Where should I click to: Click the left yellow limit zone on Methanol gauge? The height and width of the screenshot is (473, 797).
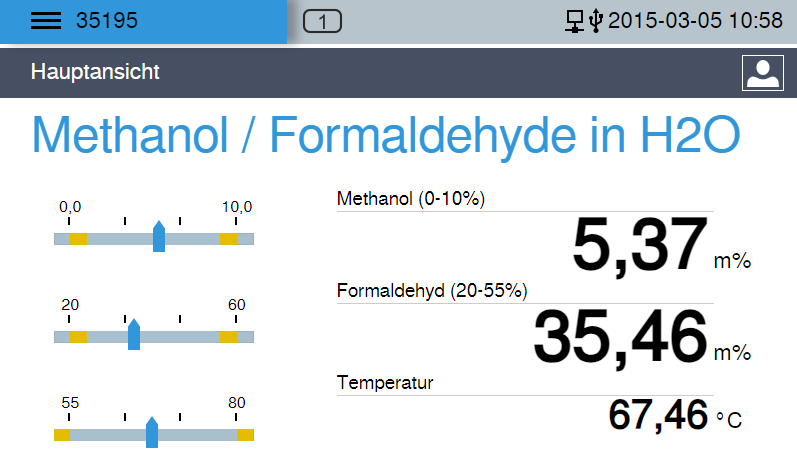[78, 239]
